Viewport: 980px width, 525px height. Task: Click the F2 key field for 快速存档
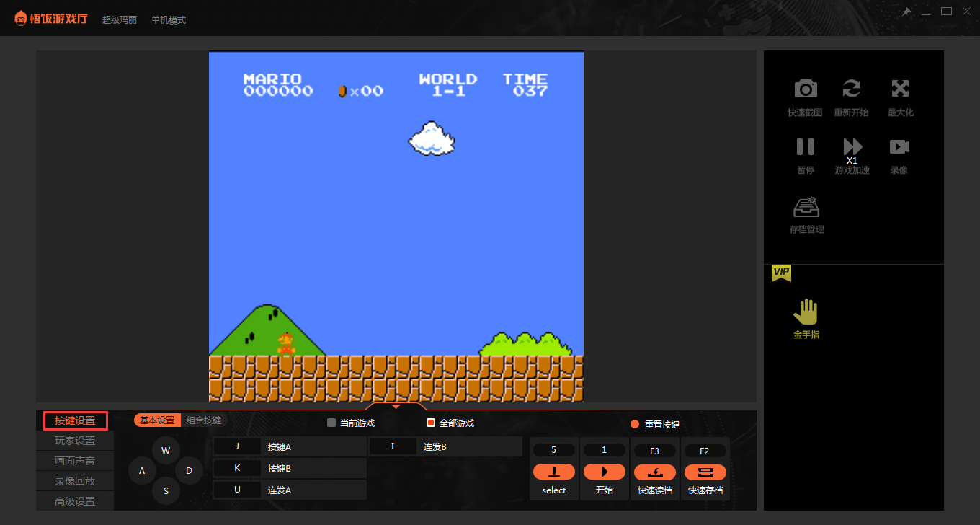pyautogui.click(x=705, y=451)
